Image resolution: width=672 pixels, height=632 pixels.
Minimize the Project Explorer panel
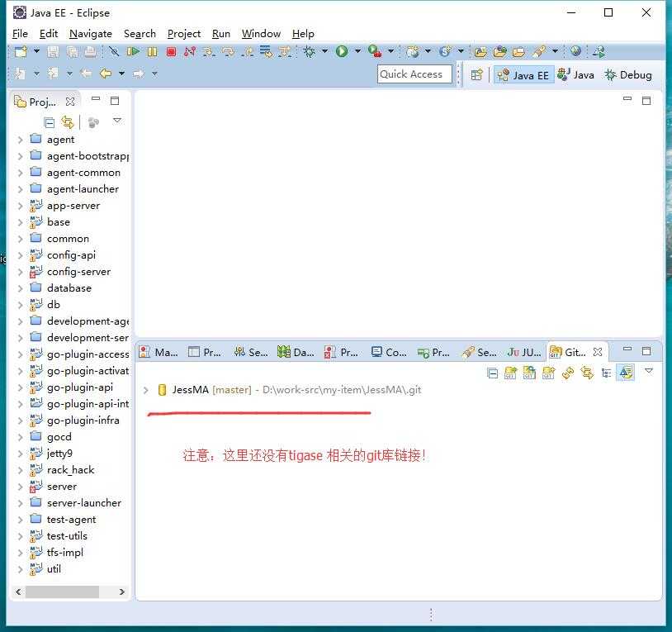[96, 99]
